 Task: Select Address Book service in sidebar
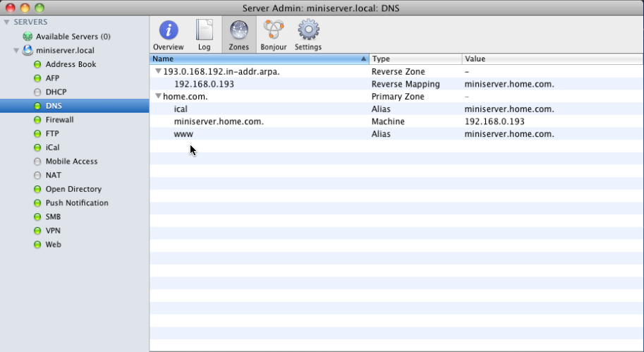coord(71,64)
